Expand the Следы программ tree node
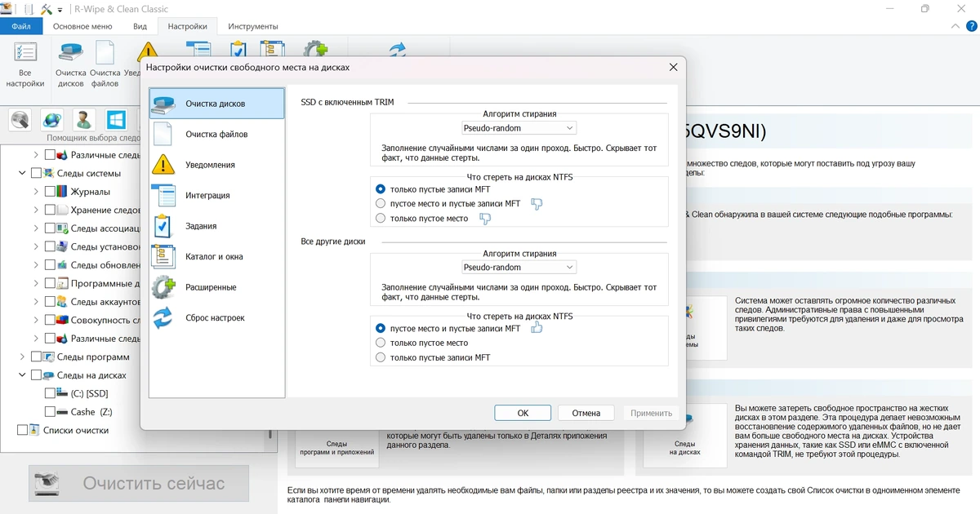 coord(22,357)
